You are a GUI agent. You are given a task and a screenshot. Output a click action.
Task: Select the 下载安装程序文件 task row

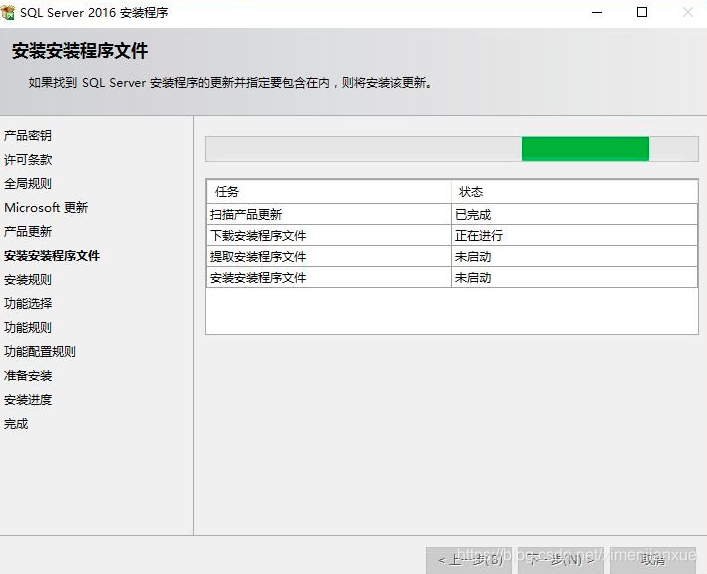[452, 235]
